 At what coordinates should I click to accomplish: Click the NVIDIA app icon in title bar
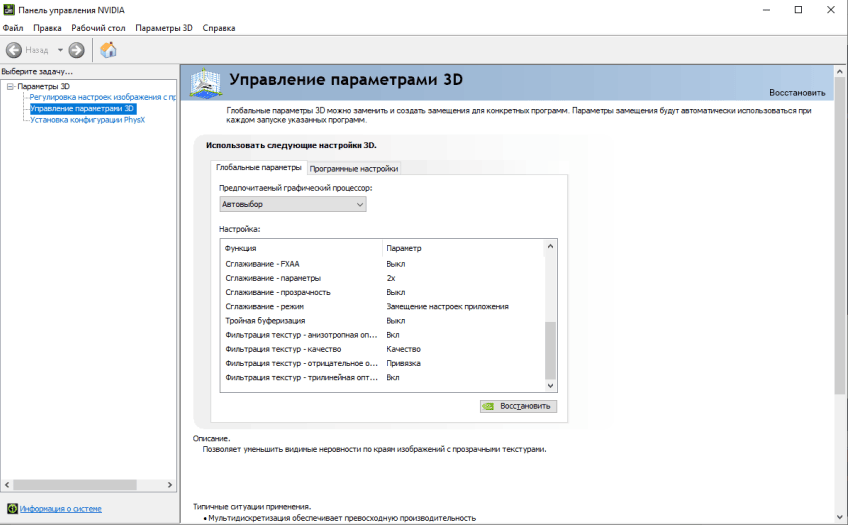point(9,10)
